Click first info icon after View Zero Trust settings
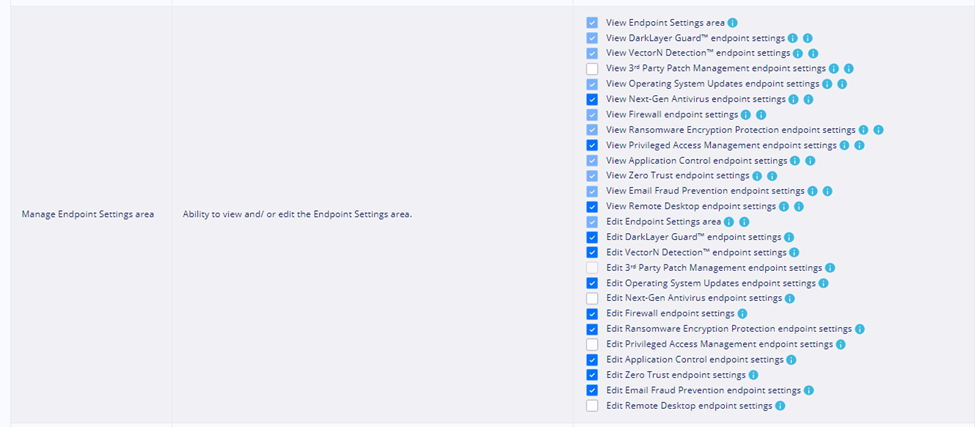975x427 pixels. click(x=757, y=176)
